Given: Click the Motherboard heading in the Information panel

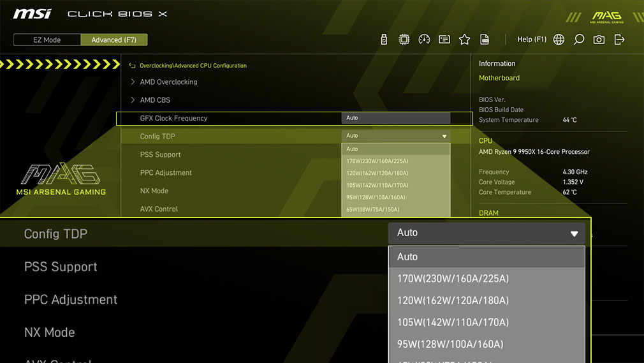Looking at the screenshot, I should (499, 78).
